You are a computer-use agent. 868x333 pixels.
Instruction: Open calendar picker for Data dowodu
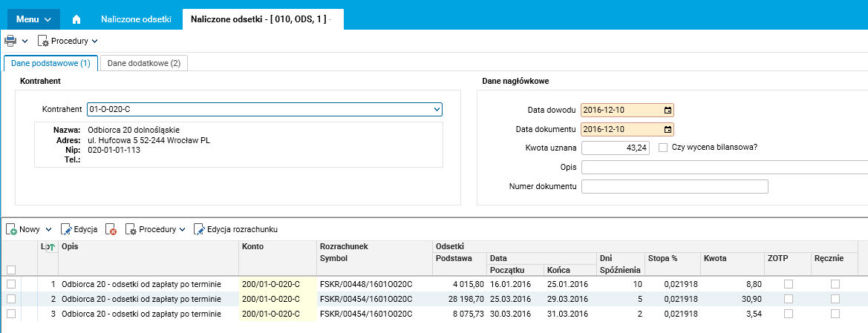pyautogui.click(x=668, y=111)
